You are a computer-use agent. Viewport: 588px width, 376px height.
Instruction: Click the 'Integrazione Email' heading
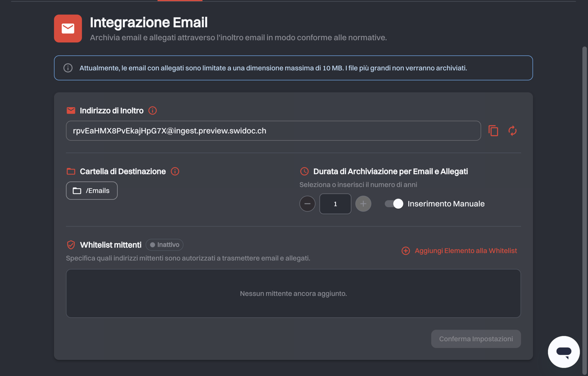(149, 22)
